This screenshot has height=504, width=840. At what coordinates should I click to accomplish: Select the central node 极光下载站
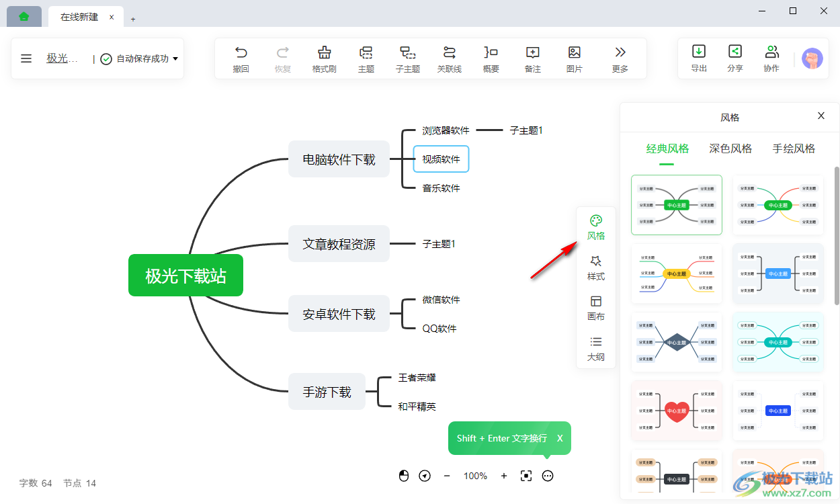coord(185,276)
